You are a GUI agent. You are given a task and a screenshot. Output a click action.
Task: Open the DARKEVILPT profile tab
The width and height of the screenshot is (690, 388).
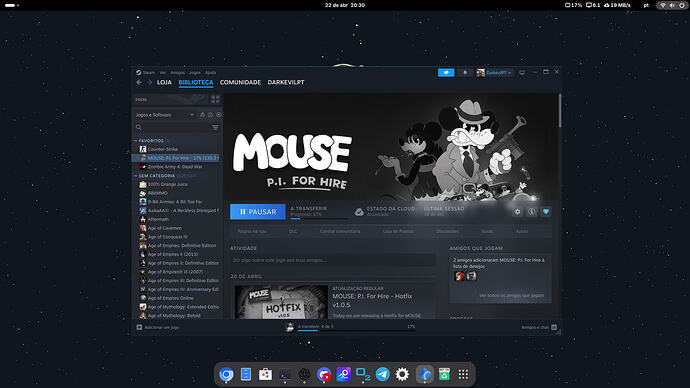tap(286, 82)
